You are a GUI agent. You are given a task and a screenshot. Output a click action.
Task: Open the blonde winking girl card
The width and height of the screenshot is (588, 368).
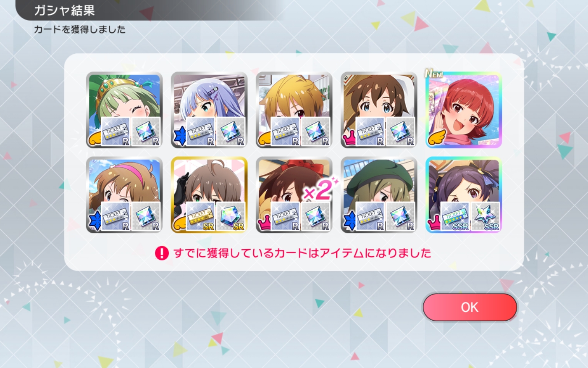coord(294,110)
